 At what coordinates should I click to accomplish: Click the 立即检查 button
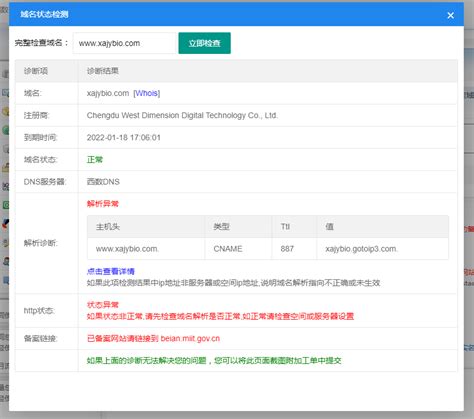[x=204, y=43]
